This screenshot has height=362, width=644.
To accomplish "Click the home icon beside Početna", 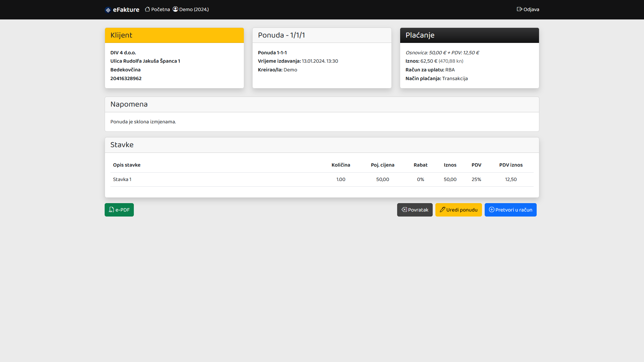I will click(x=147, y=9).
